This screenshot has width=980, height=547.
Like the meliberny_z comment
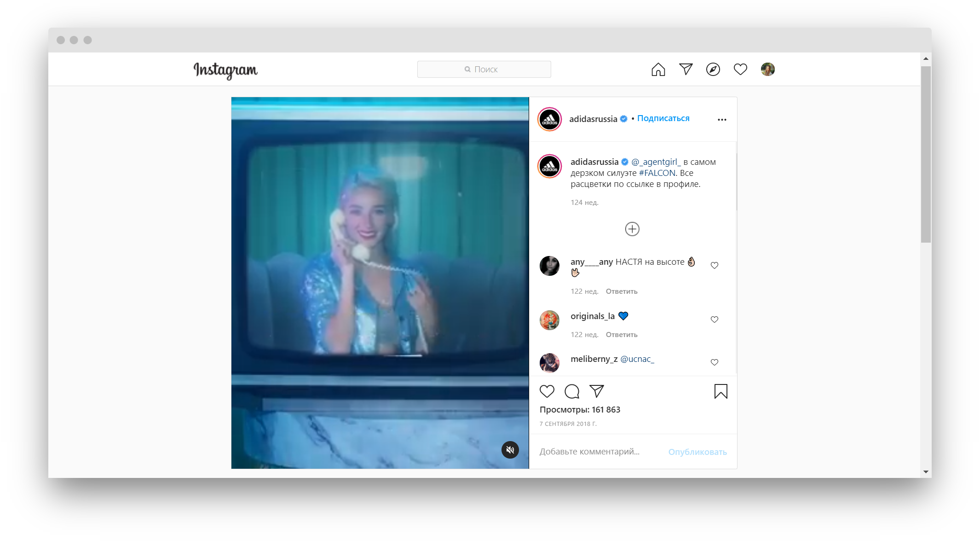coord(714,362)
